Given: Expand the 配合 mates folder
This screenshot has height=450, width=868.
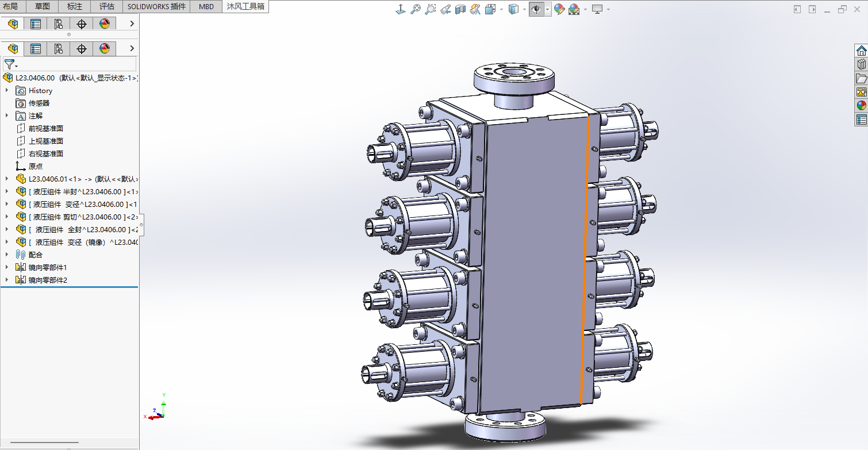Looking at the screenshot, I should tap(7, 255).
